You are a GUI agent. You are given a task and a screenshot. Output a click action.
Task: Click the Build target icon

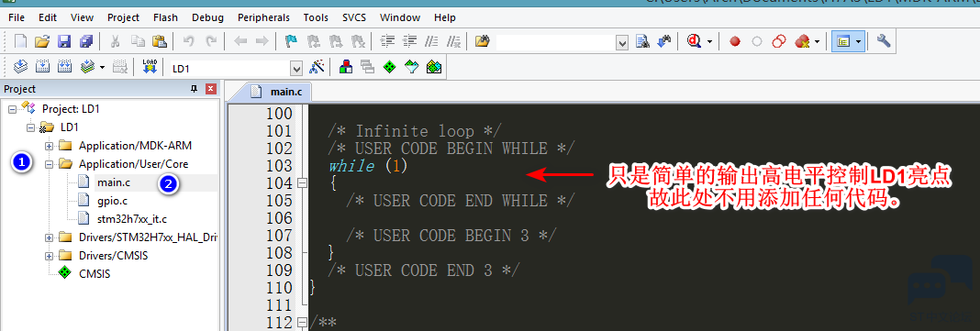42,67
